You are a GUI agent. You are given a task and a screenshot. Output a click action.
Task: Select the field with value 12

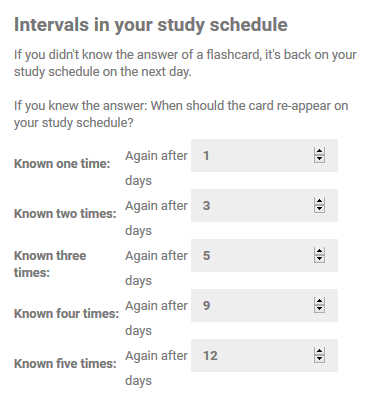coord(264,355)
